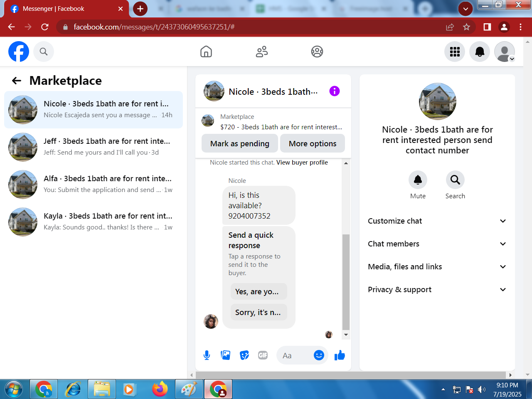Viewport: 532px width, 399px height.
Task: Open notifications bell in Facebook header
Action: [x=480, y=52]
